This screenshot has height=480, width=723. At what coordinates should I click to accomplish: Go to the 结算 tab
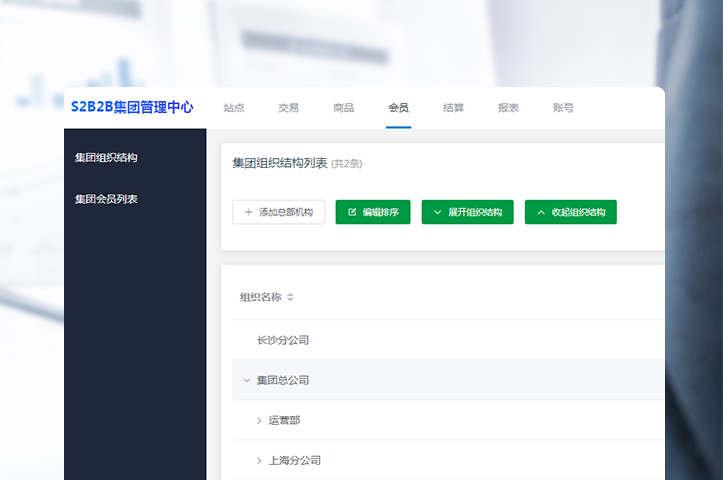[453, 108]
